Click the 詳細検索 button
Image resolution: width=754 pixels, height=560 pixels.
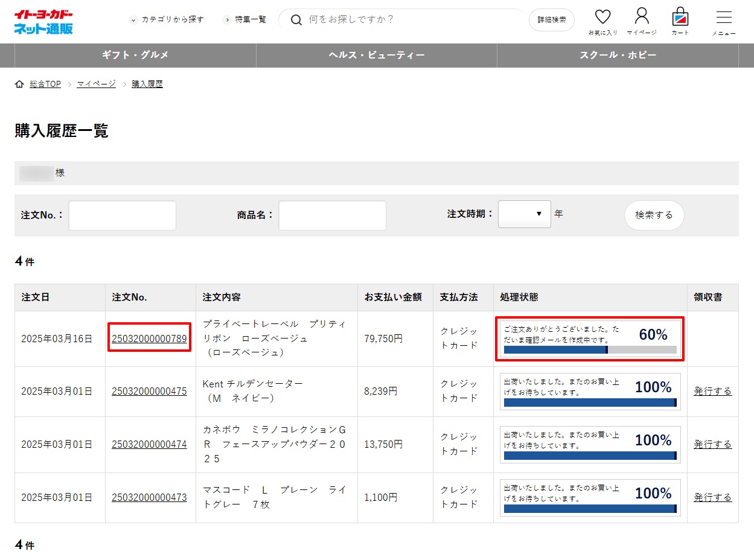[x=551, y=20]
